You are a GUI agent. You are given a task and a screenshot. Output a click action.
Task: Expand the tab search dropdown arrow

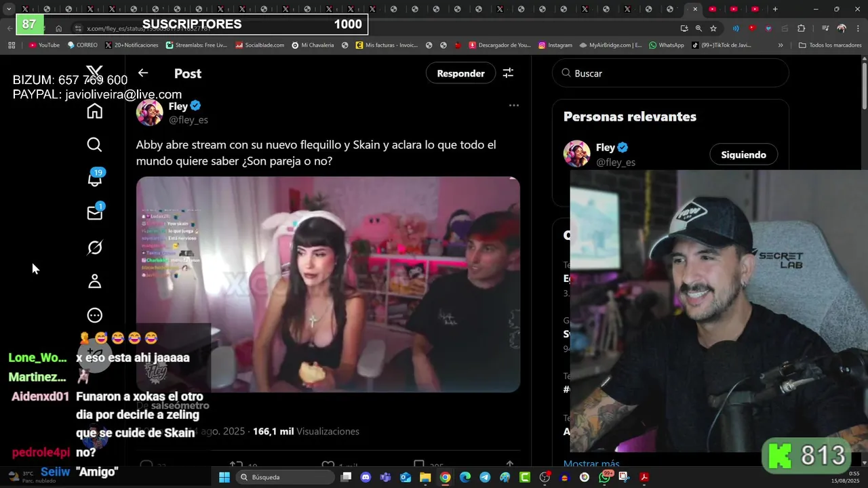8,9
